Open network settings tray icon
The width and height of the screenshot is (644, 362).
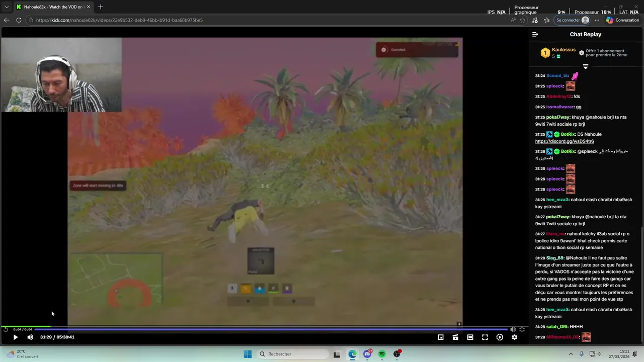point(592,354)
